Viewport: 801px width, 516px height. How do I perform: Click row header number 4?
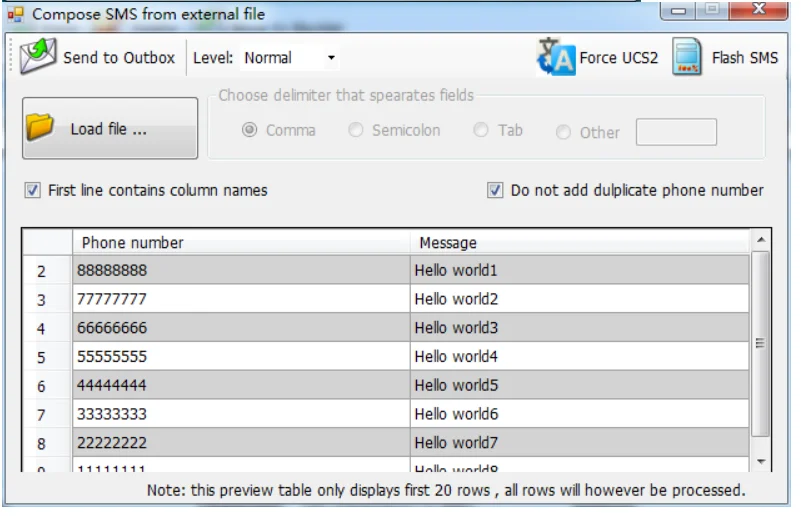[x=46, y=328]
